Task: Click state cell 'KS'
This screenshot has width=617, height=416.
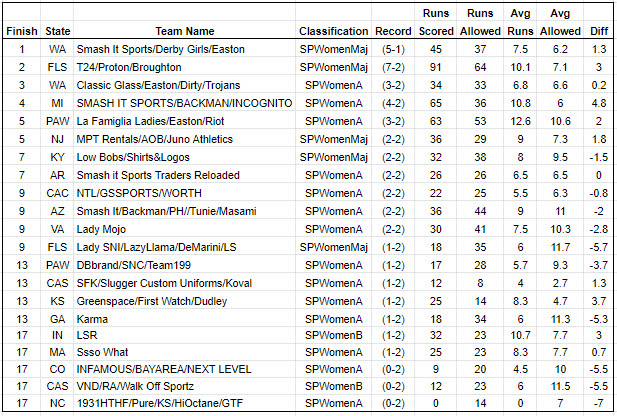Action: point(57,301)
